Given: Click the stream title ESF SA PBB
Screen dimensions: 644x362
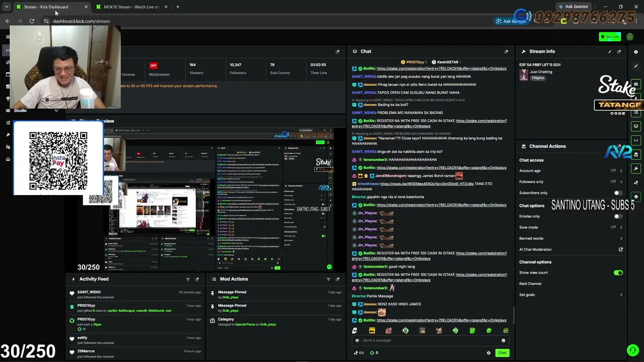Looking at the screenshot, I should pos(540,65).
